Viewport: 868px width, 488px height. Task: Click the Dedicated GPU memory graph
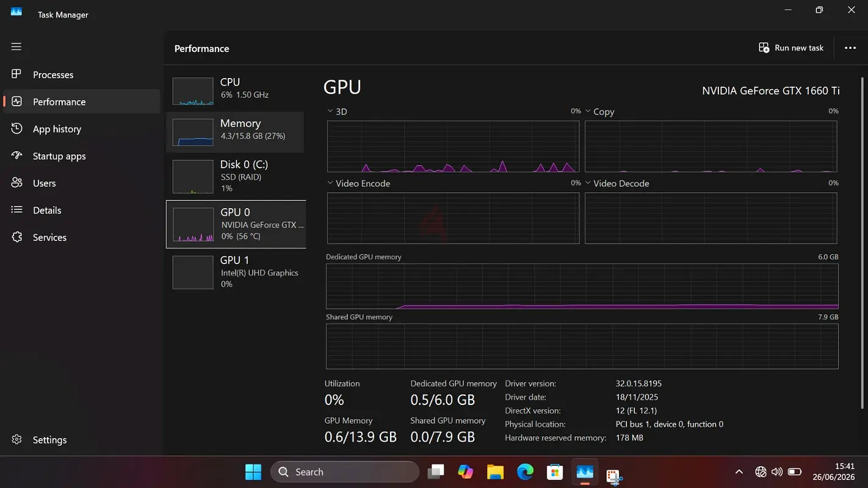point(582,286)
